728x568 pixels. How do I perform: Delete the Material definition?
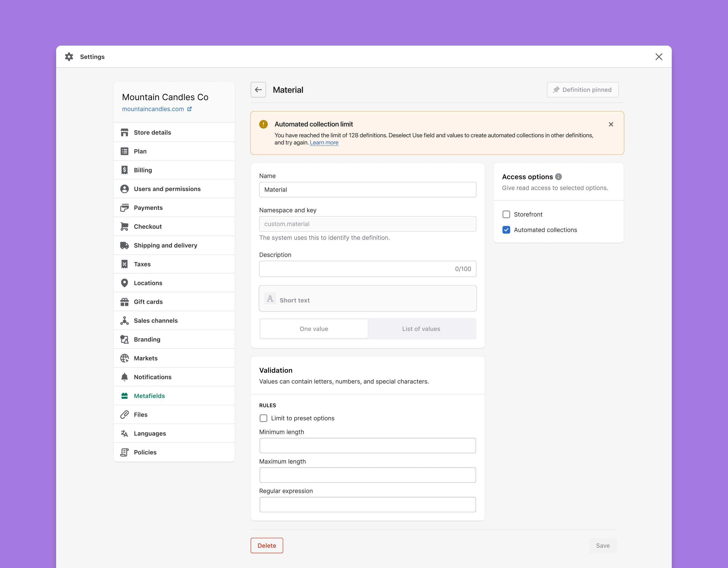coord(267,545)
